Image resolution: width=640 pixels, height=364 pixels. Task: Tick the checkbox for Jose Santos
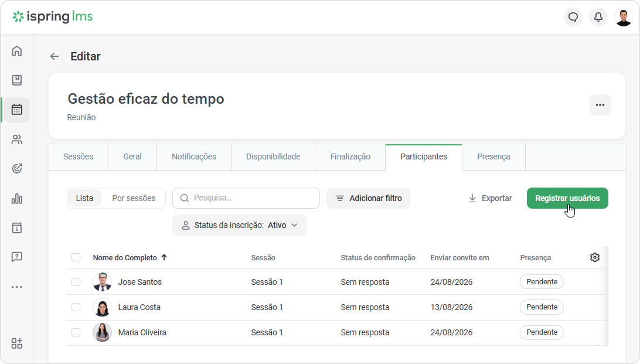(76, 282)
